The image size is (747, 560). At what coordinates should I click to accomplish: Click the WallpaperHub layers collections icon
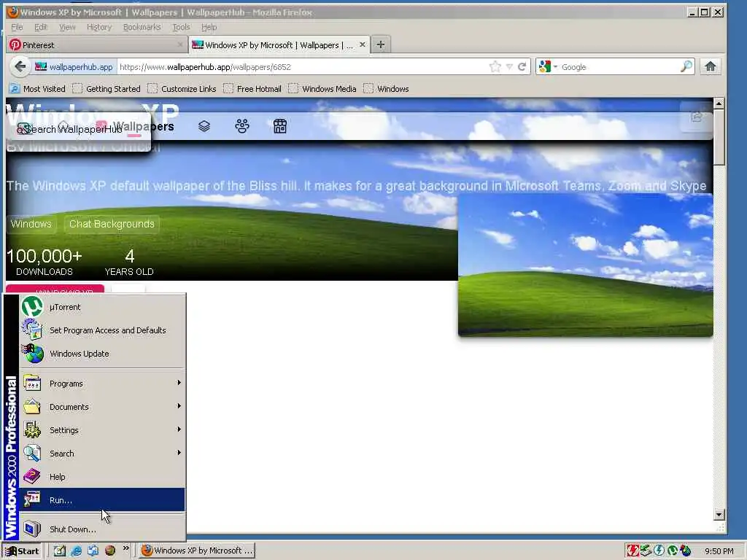point(204,126)
